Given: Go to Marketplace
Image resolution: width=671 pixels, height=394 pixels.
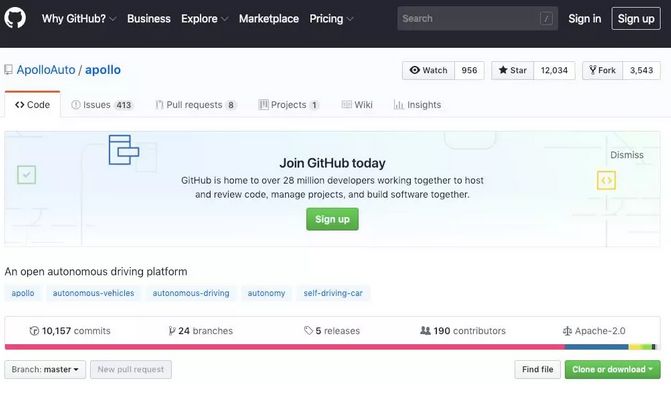Looking at the screenshot, I should [x=269, y=19].
